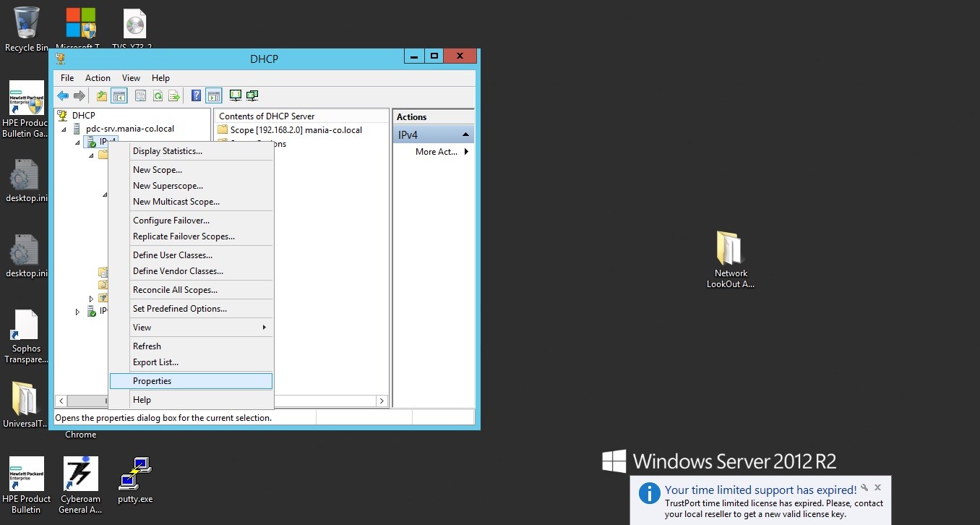Click the Up One Level folder icon
This screenshot has height=525, width=980.
click(102, 95)
